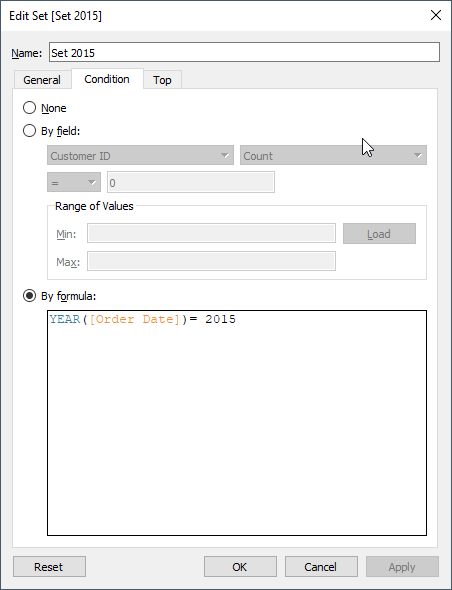
Task: Click in the set Name field
Action: coord(244,52)
